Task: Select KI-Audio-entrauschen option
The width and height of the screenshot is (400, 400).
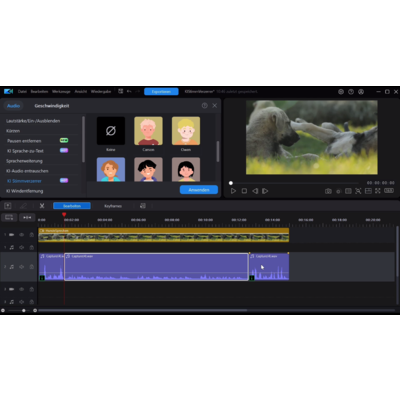Action: tap(27, 171)
